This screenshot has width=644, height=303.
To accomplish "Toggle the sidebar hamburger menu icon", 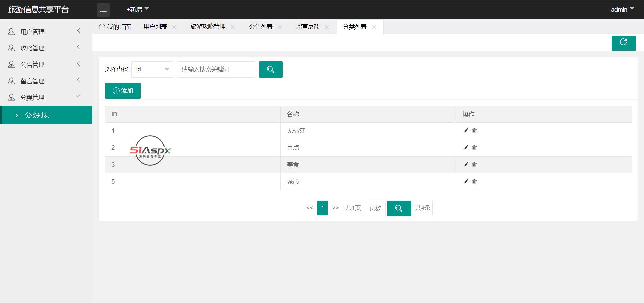I will (103, 10).
